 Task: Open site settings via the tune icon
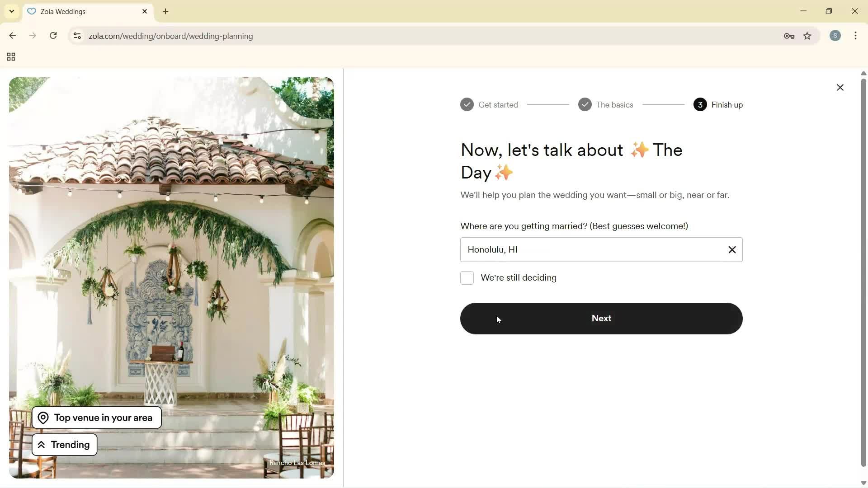click(x=77, y=36)
